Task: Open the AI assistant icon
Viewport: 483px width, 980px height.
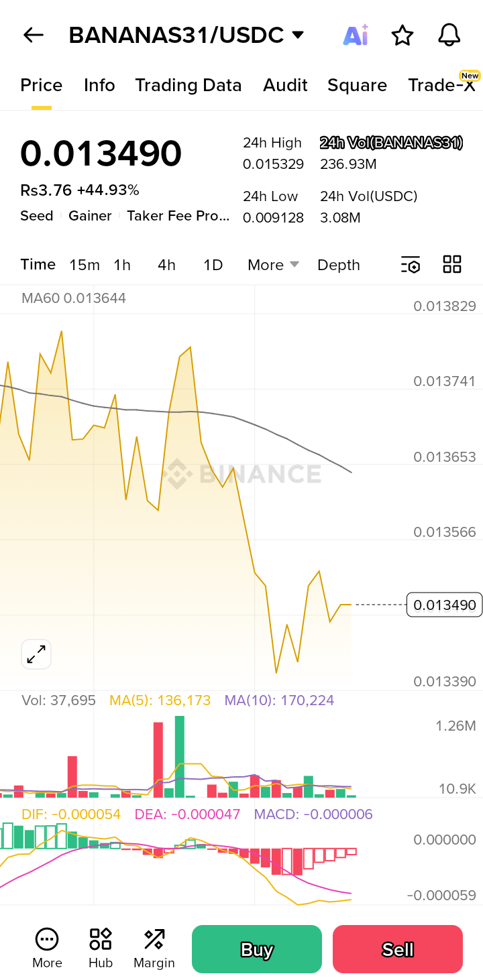Action: coord(356,36)
